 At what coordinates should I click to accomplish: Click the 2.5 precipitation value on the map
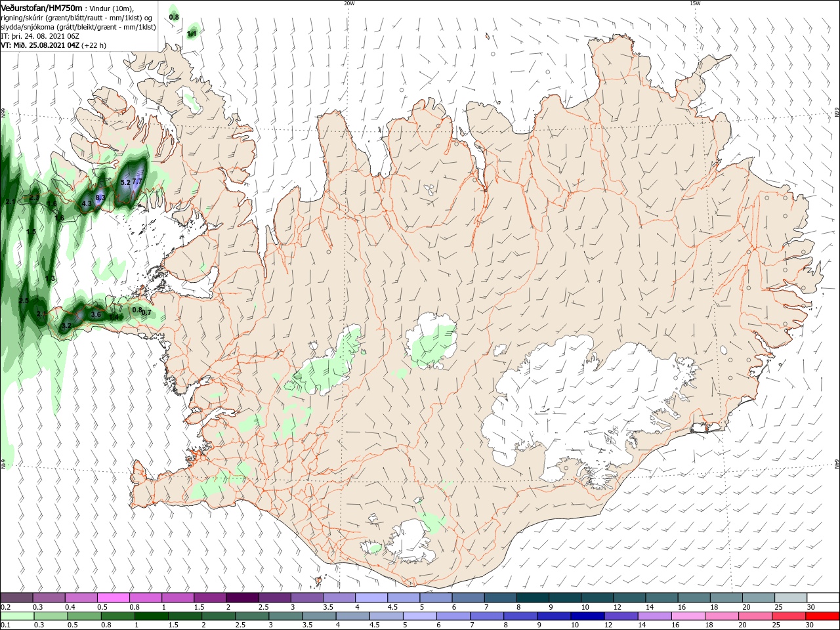24,301
